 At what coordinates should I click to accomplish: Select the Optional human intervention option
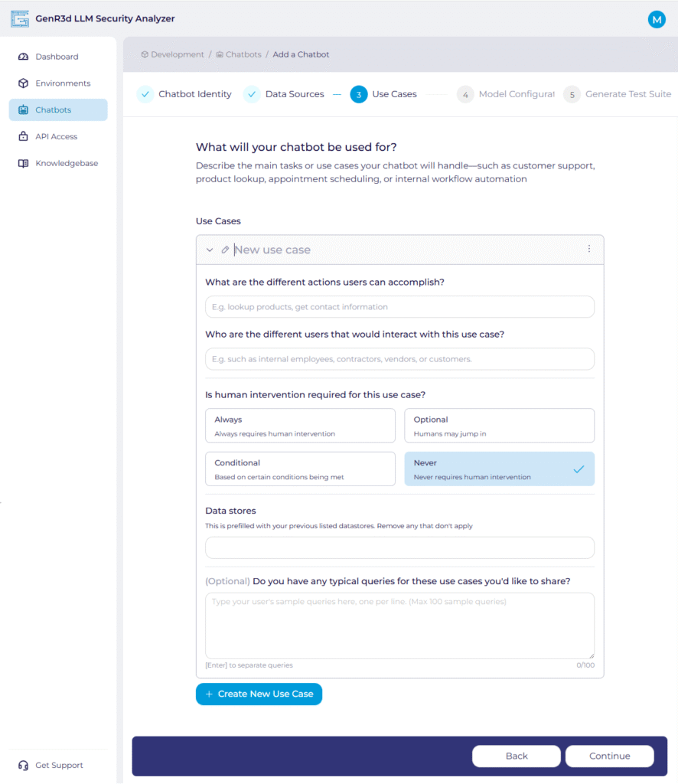[x=499, y=426]
